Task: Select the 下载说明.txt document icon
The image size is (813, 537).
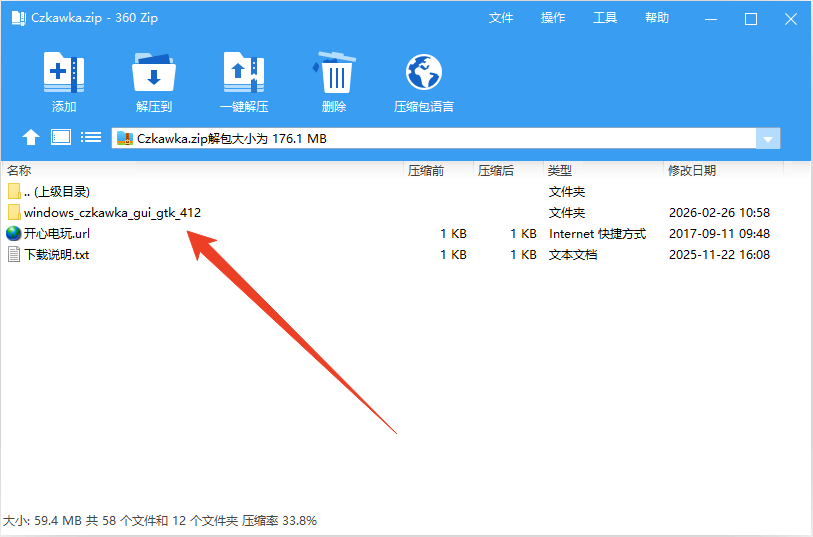Action: click(14, 255)
